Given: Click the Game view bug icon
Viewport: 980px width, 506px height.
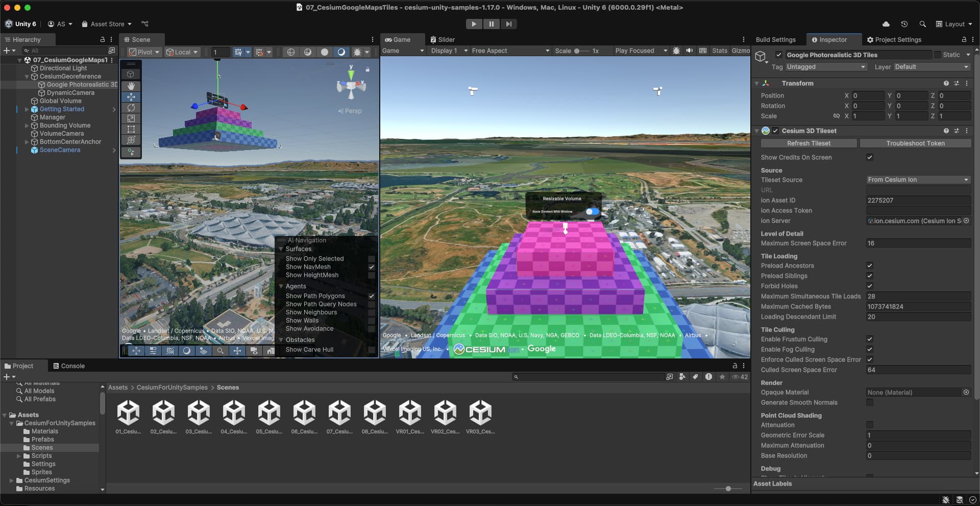Looking at the screenshot, I should click(676, 51).
